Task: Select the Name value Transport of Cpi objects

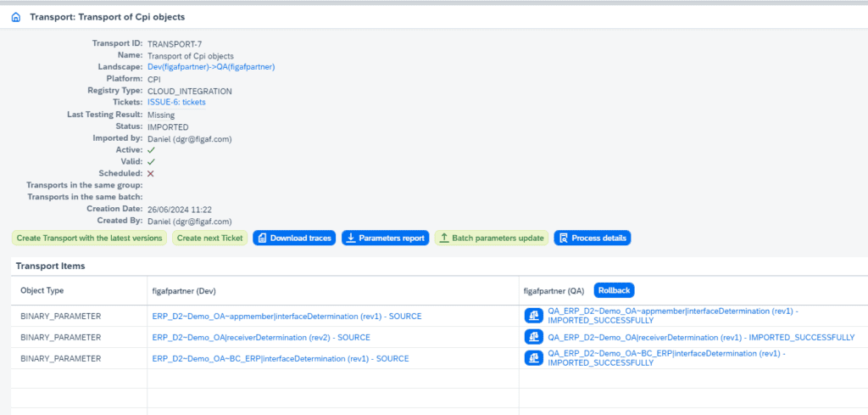Action: (191, 56)
